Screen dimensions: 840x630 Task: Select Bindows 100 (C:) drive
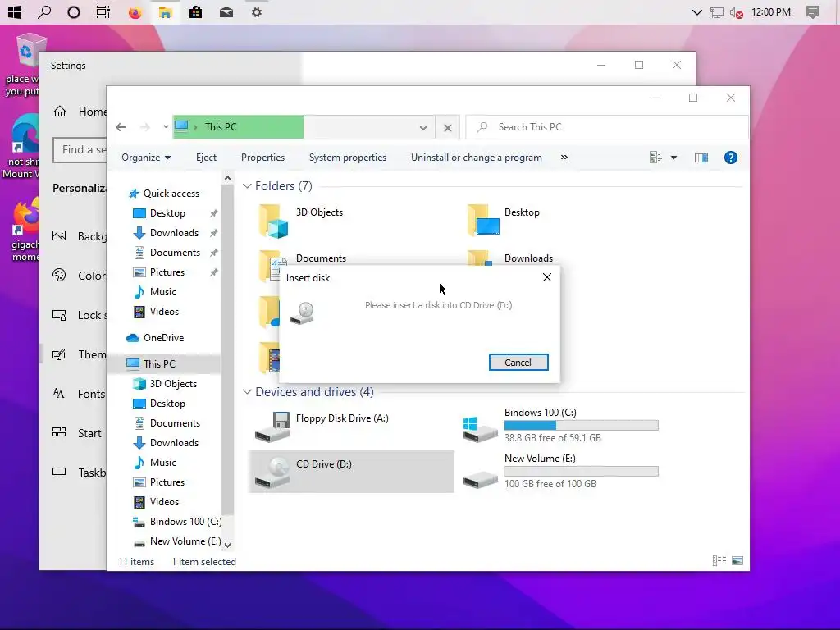point(560,426)
